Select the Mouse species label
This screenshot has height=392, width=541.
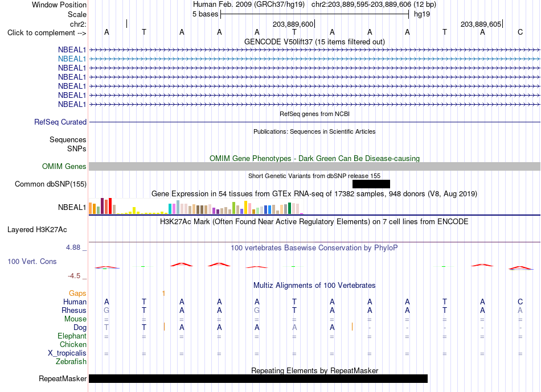tap(75, 319)
